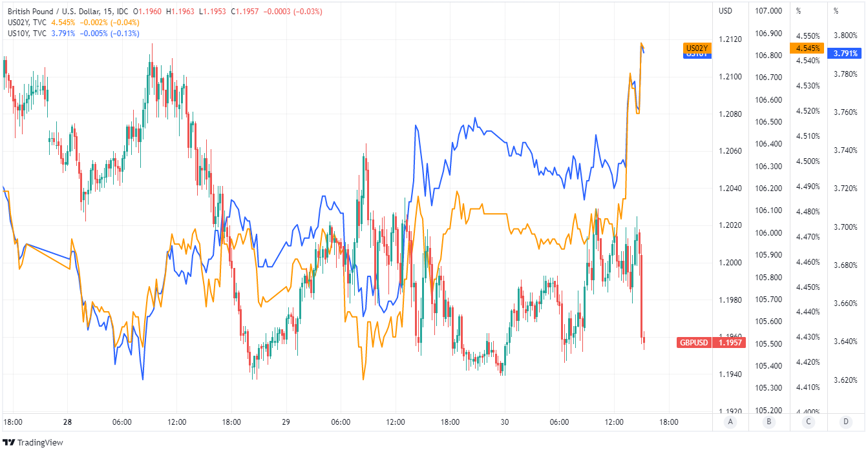Screen dimensions: 868x450
Task: Click the 1.2000 price level on scale A
Action: (730, 263)
